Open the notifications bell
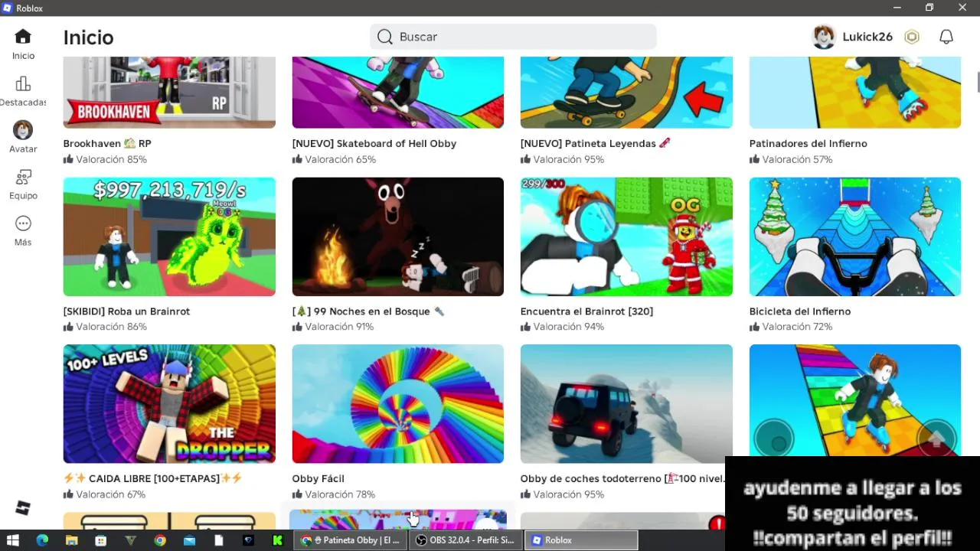 [x=946, y=37]
